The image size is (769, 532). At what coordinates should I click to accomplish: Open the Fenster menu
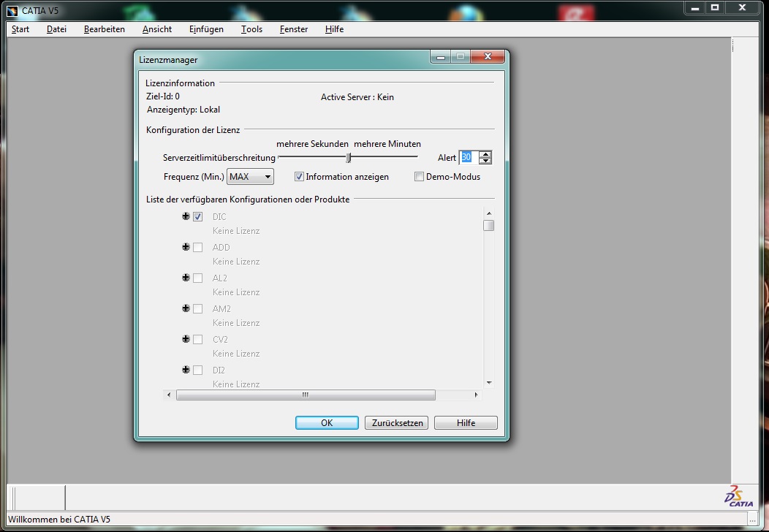coord(294,29)
